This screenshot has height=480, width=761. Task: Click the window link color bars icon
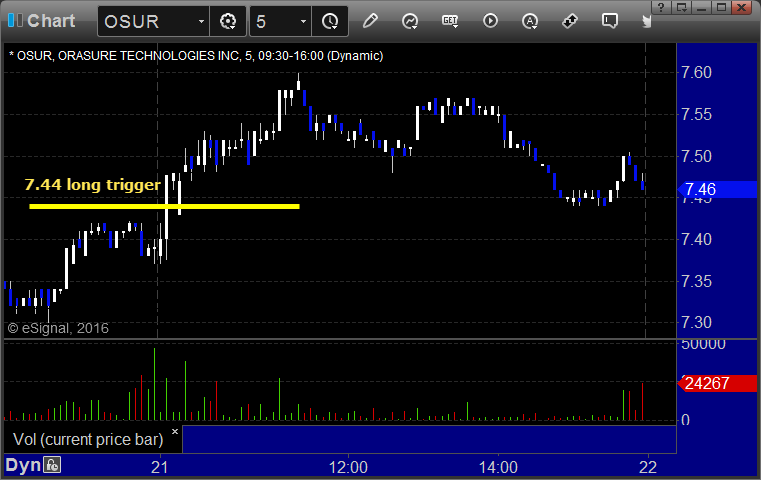click(x=15, y=20)
